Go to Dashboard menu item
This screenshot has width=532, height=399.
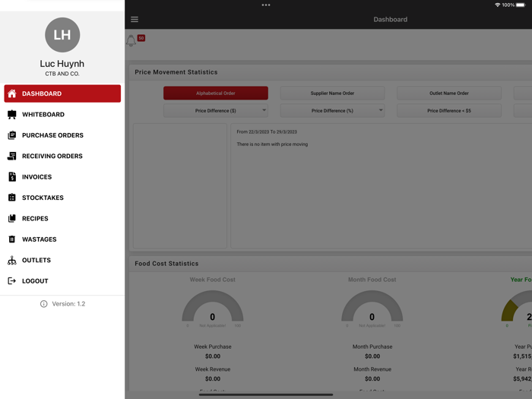click(62, 93)
